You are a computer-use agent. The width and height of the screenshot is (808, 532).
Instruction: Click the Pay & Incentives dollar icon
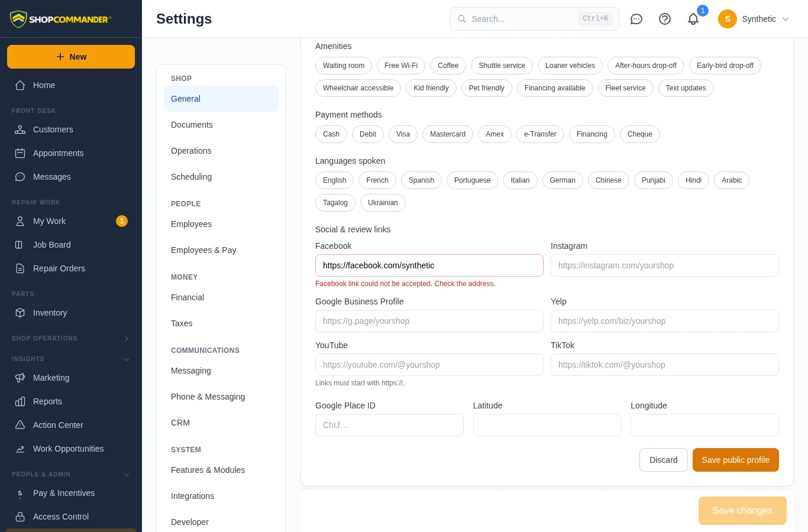coord(20,493)
